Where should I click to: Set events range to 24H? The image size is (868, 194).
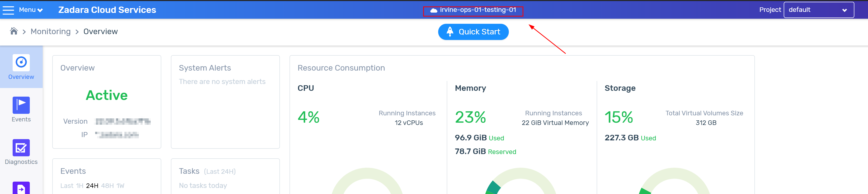[92, 186]
